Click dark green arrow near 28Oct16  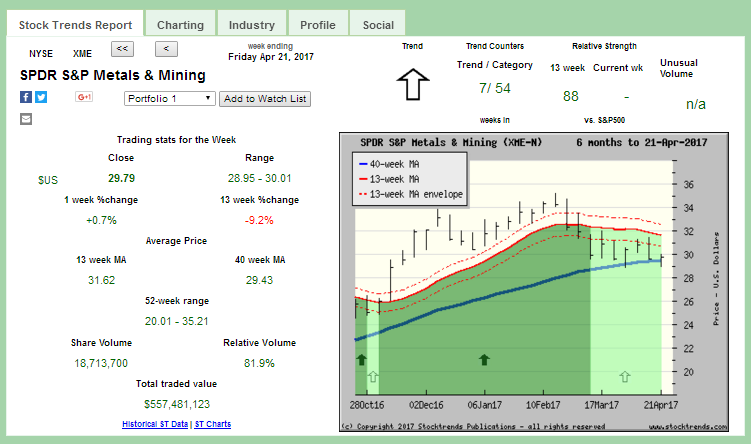click(x=362, y=360)
